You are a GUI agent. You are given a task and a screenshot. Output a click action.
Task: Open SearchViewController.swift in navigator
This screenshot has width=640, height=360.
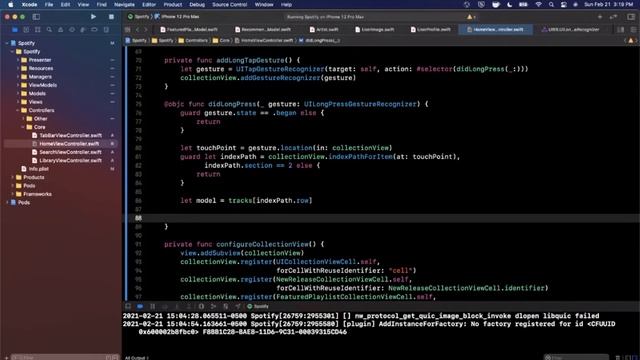pos(70,152)
